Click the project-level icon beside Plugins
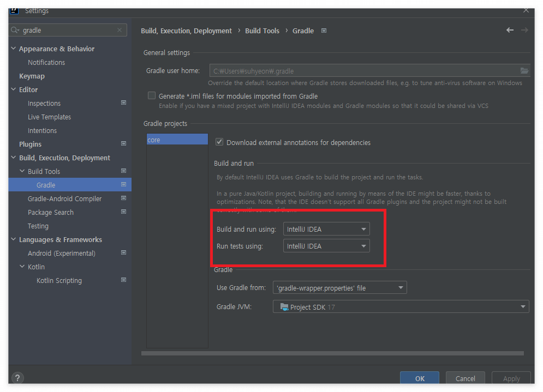543x392 pixels. [124, 143]
